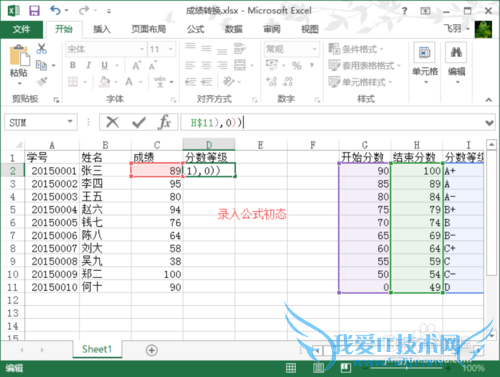The width and height of the screenshot is (500, 377).
Task: Apply percent style format
Action: click(x=296, y=65)
